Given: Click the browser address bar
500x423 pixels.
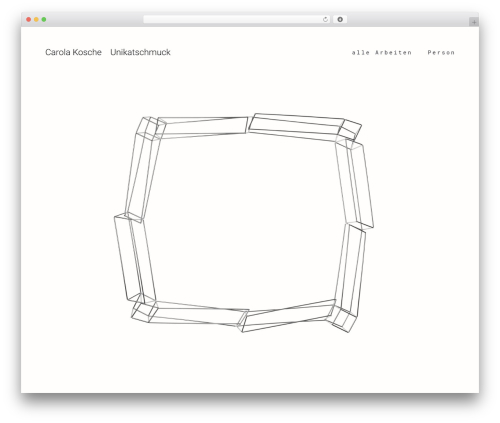Looking at the screenshot, I should [236, 19].
